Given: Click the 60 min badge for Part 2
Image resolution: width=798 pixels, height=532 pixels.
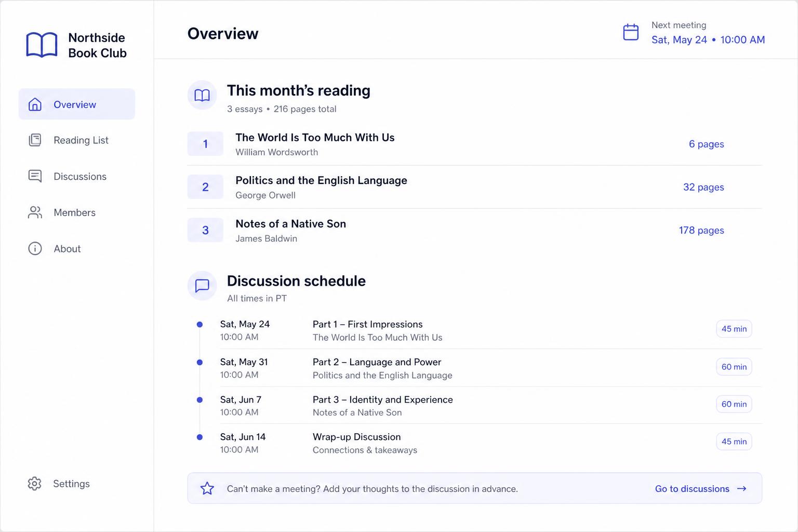Looking at the screenshot, I should (x=734, y=367).
